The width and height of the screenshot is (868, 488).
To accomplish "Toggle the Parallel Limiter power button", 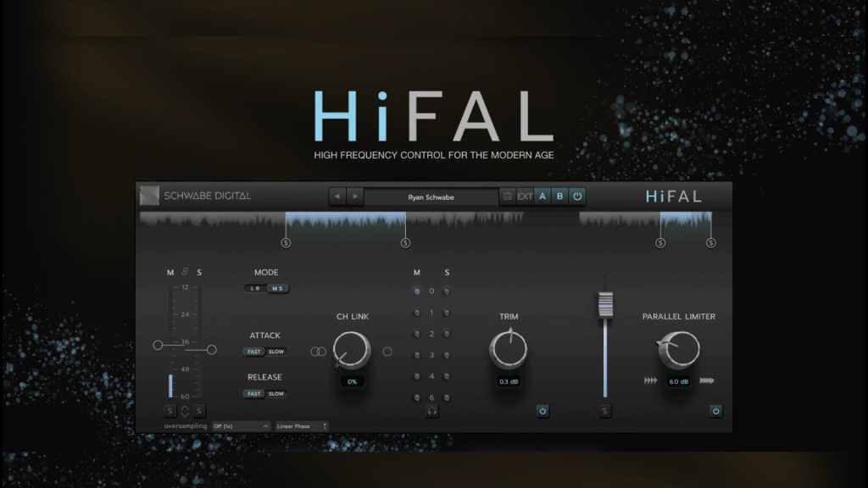I will click(715, 411).
